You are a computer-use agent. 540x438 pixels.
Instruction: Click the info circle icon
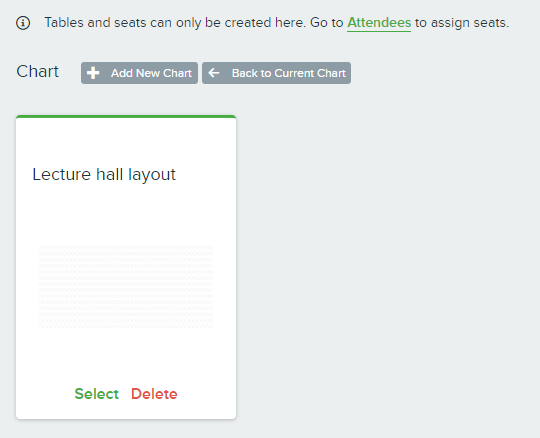[23, 23]
